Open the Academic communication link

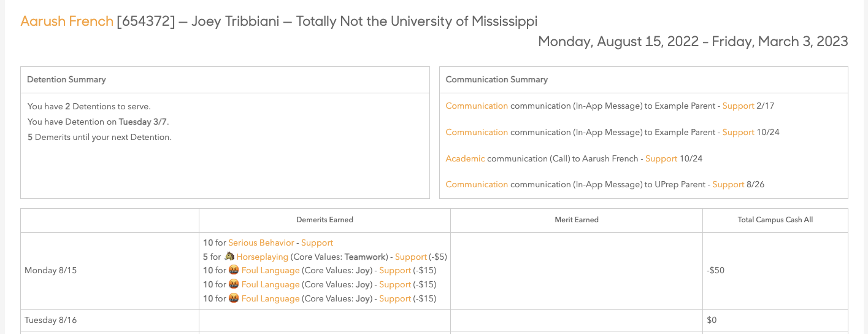point(465,158)
